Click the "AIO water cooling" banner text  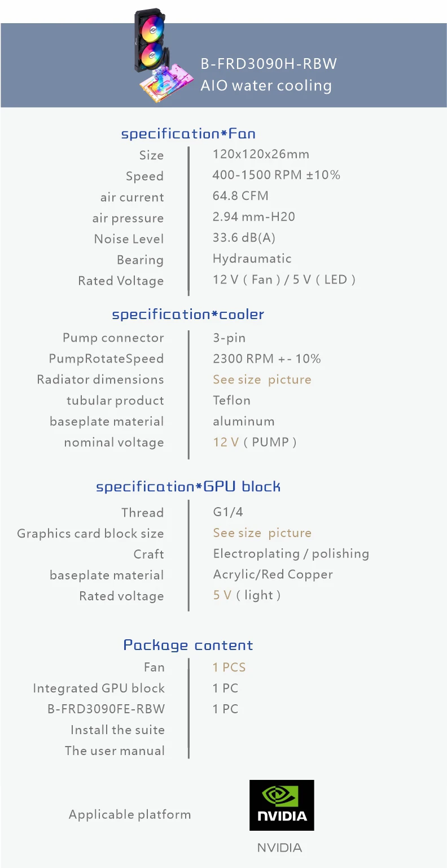pos(266,86)
